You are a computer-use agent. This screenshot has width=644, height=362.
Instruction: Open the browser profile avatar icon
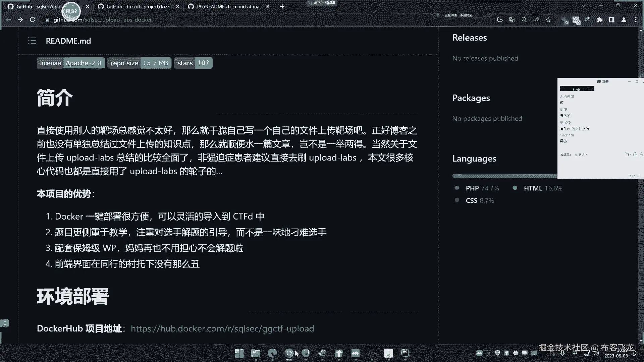point(624,20)
